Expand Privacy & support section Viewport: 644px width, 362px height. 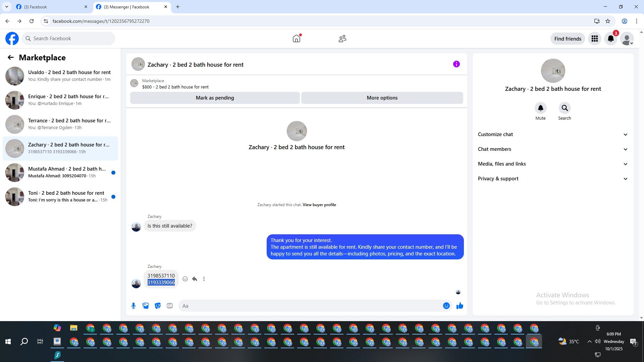click(553, 179)
